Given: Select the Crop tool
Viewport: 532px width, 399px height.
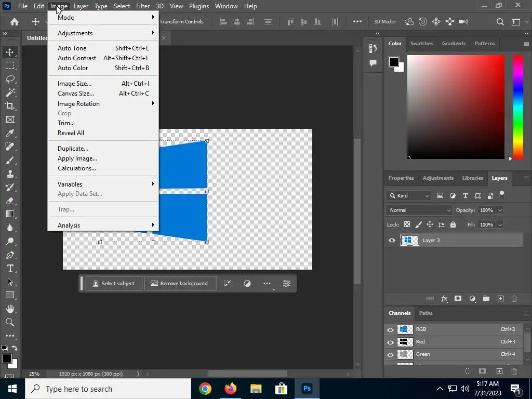Looking at the screenshot, I should click(x=10, y=106).
